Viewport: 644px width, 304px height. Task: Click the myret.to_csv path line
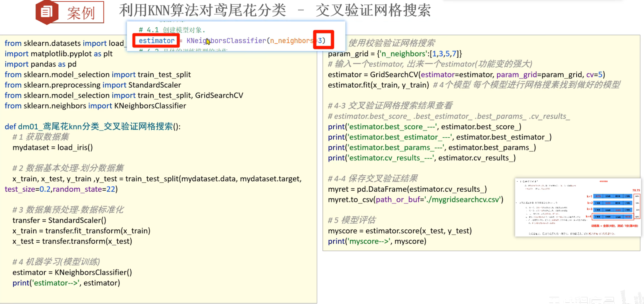coord(415,200)
